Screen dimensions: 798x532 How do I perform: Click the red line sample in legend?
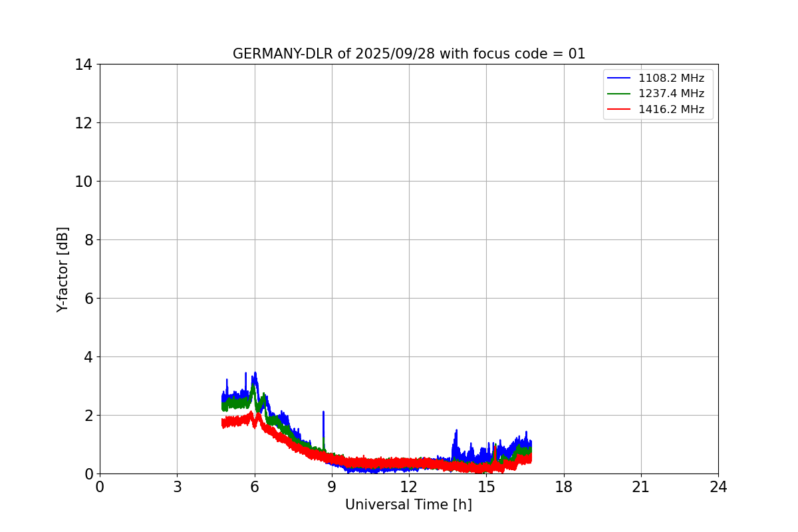click(619, 110)
